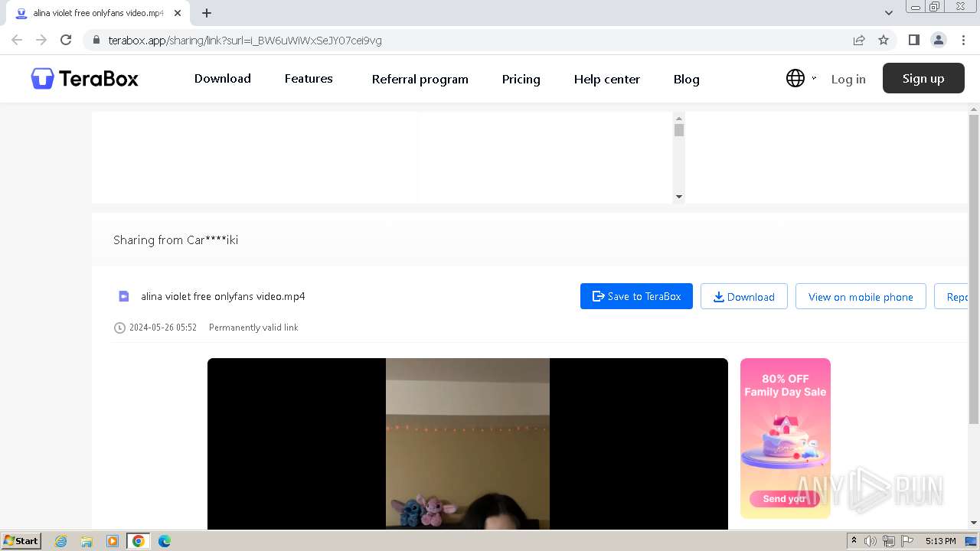980x551 pixels.
Task: Open Microsoft Edge from the taskbar
Action: 165,541
